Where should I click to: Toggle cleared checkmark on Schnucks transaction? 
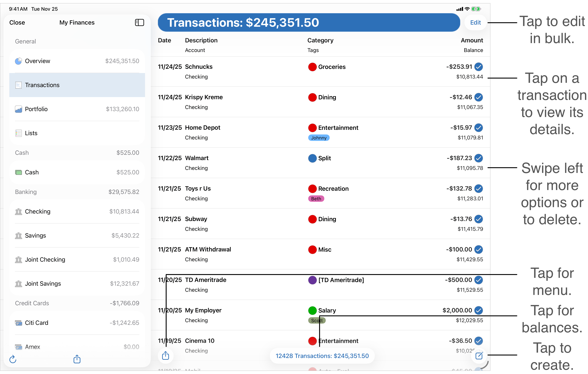coord(479,67)
